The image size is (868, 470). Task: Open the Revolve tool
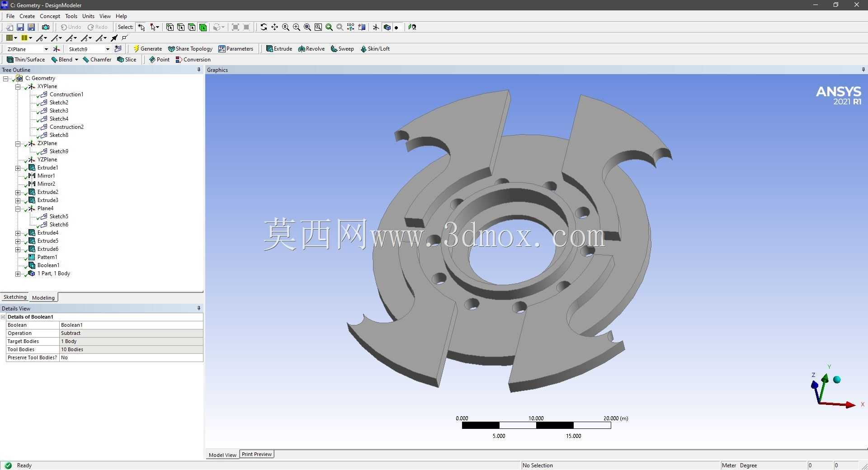pyautogui.click(x=311, y=49)
